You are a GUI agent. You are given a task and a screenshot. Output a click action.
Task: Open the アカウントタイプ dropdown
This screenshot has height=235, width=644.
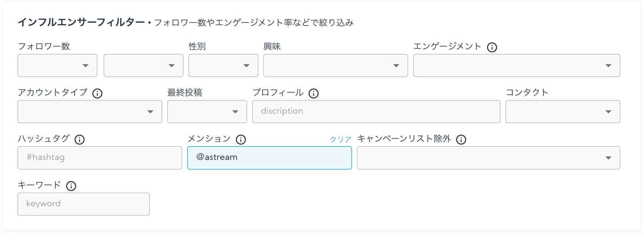90,112
